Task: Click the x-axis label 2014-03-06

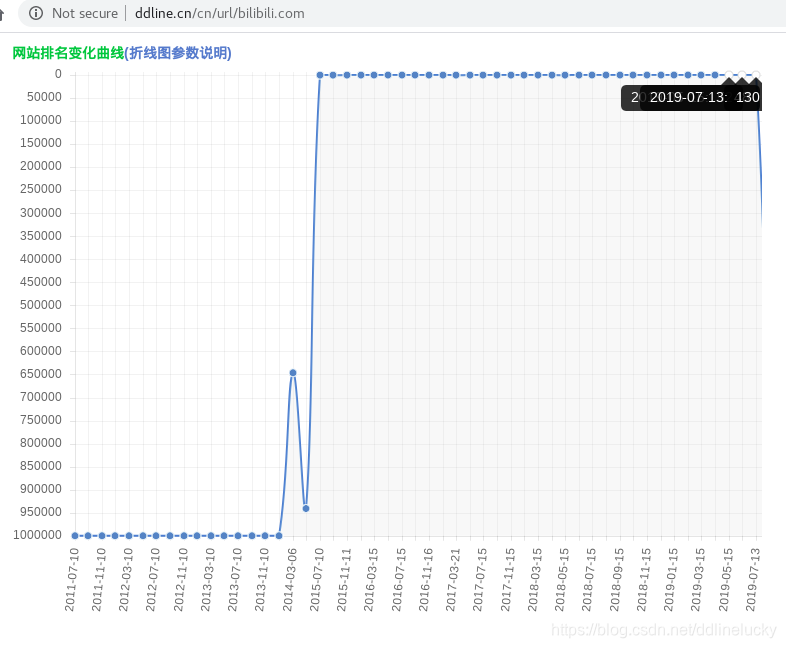Action: 290,580
